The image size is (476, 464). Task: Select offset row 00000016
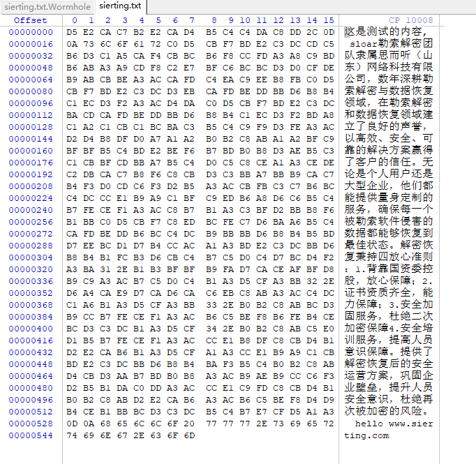31,44
